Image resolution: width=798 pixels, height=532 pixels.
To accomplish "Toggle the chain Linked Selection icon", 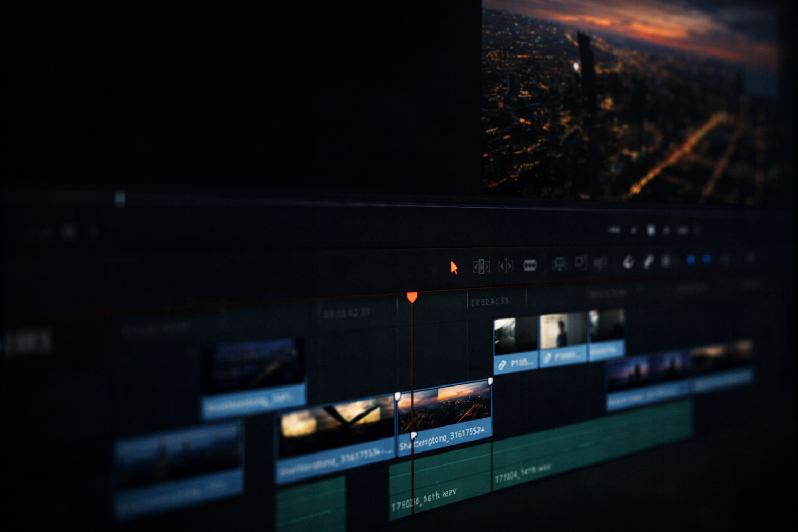I will pyautogui.click(x=648, y=261).
